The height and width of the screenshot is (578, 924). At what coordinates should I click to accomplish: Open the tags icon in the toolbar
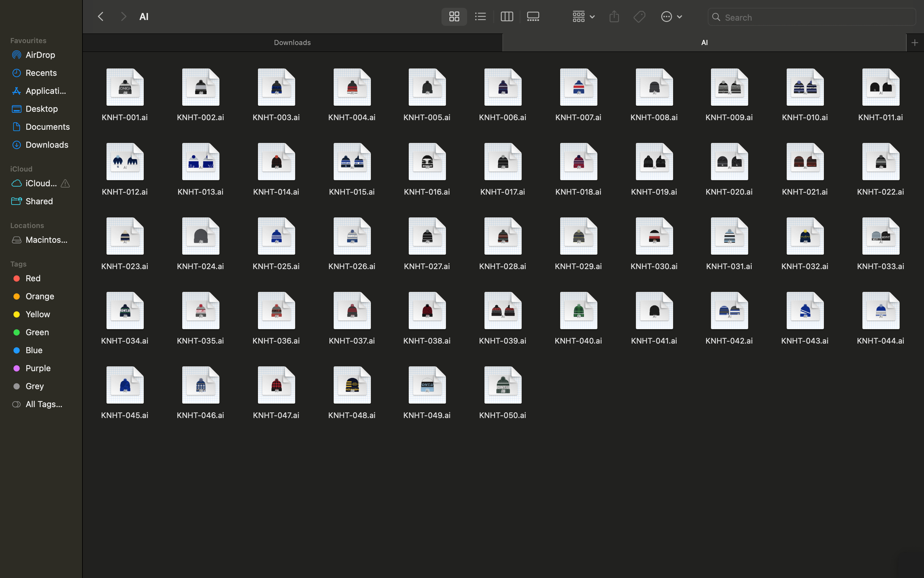click(x=639, y=16)
